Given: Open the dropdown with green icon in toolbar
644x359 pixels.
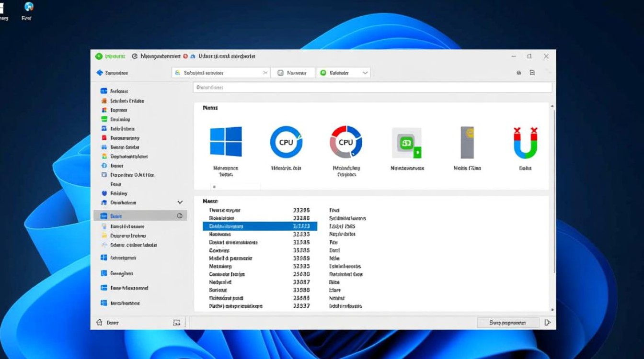Looking at the screenshot, I should pos(343,73).
